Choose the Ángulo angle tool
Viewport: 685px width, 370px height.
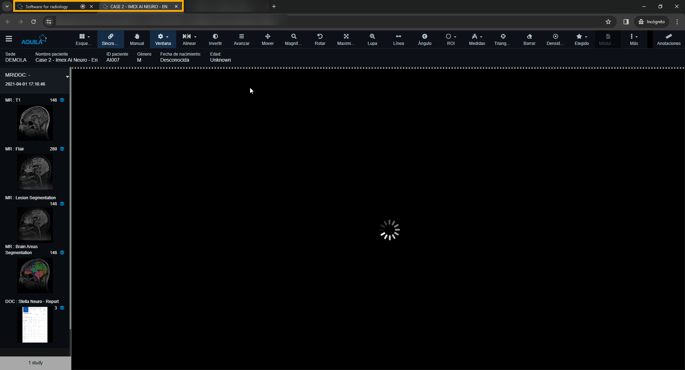[x=425, y=39]
